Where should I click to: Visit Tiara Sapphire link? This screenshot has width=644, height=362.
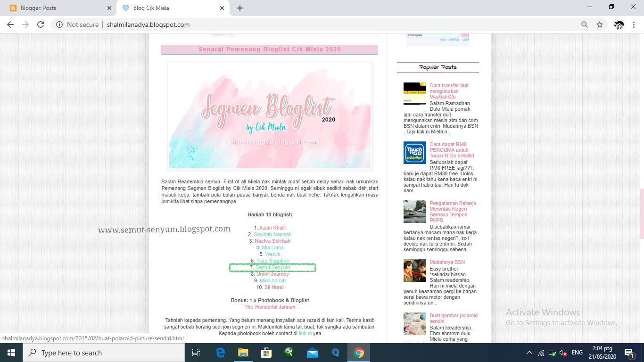[272, 261]
